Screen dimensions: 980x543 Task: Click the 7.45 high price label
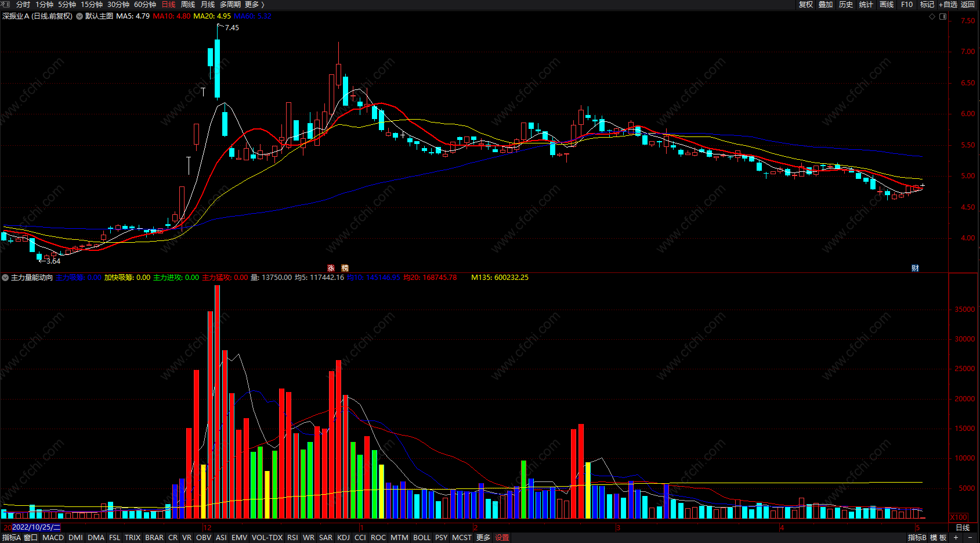pyautogui.click(x=232, y=27)
